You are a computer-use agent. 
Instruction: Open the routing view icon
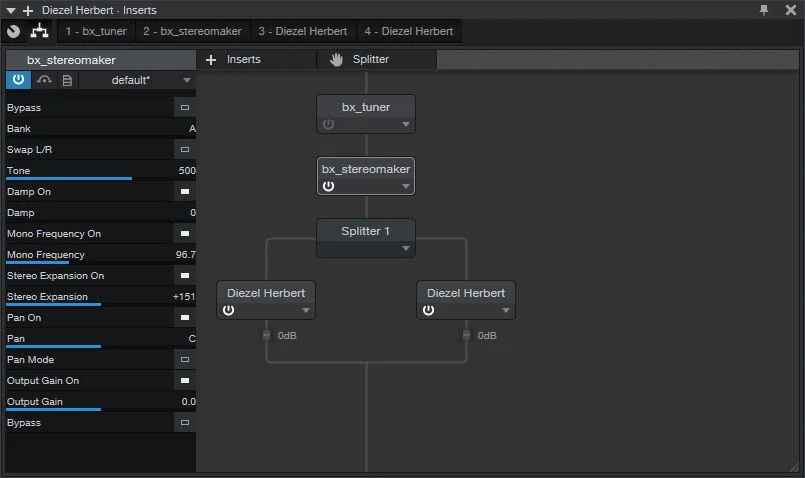click(39, 31)
